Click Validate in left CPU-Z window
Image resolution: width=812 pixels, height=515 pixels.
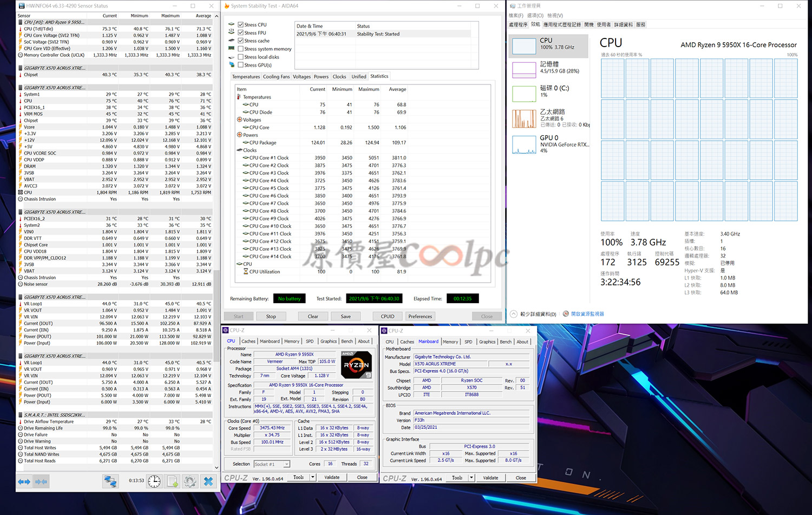[332, 477]
